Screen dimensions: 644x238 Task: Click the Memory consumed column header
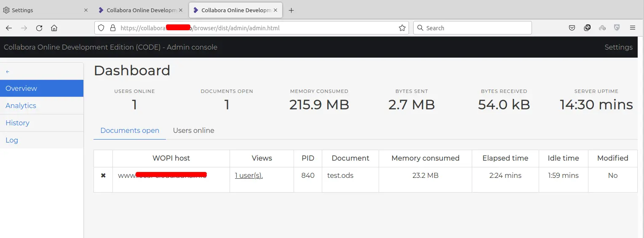[425, 159]
